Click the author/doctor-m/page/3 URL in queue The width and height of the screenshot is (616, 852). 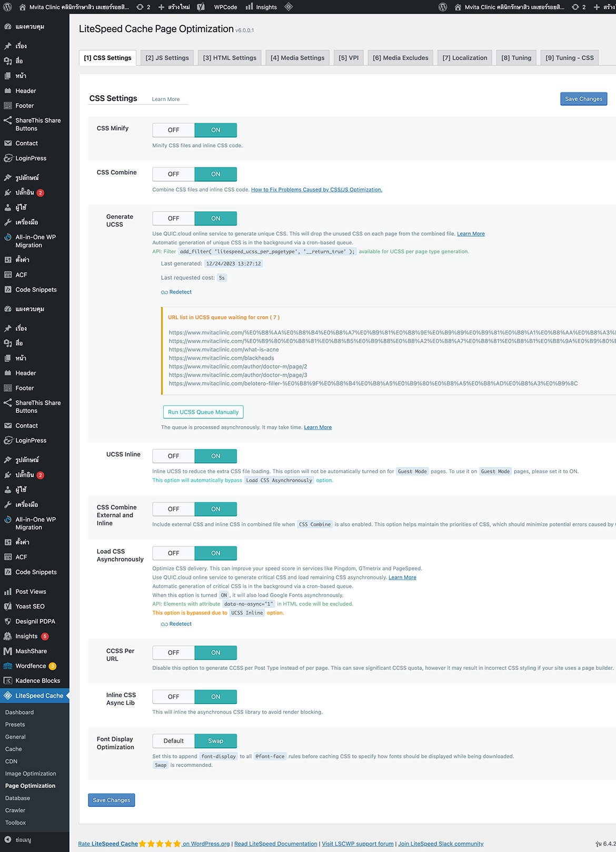click(238, 375)
